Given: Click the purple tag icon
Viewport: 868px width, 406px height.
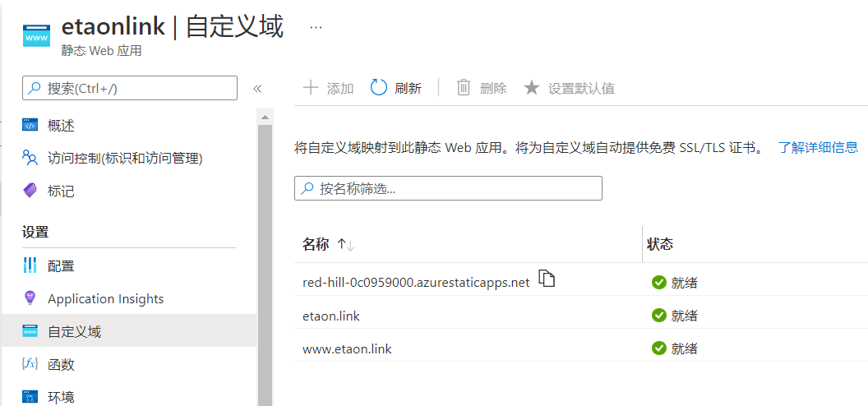Looking at the screenshot, I should 30,191.
